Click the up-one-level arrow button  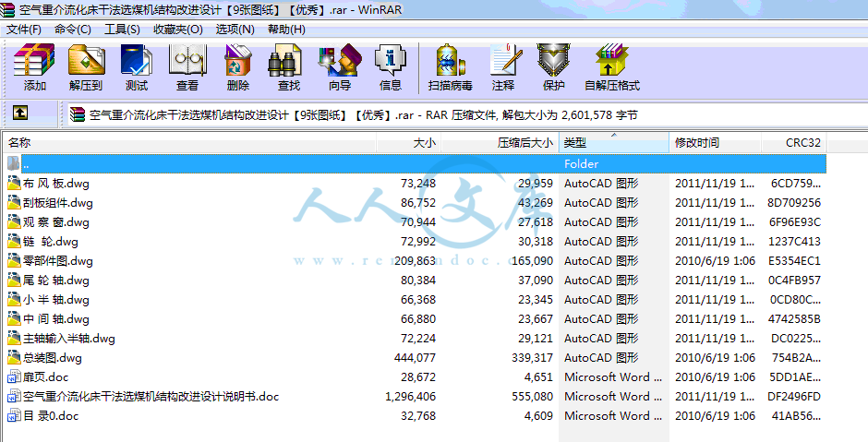(20, 113)
